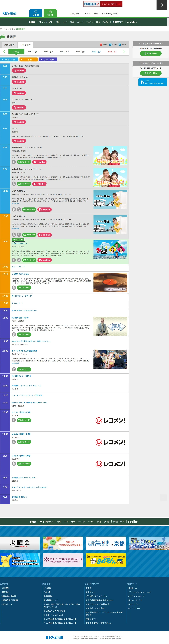Click the 火曜会 KAYOUKAI banner
This screenshot has width=169, height=644.
(20, 543)
